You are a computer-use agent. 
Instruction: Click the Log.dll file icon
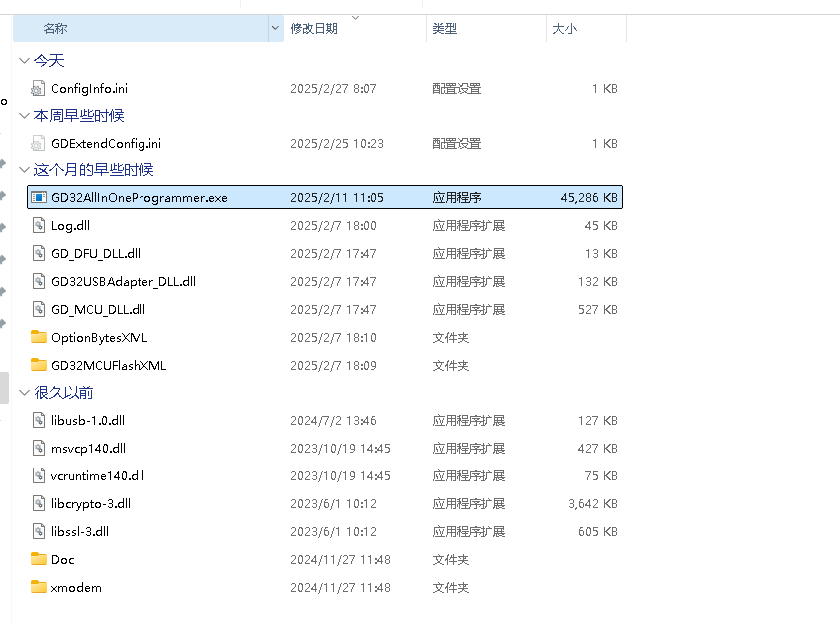[39, 226]
